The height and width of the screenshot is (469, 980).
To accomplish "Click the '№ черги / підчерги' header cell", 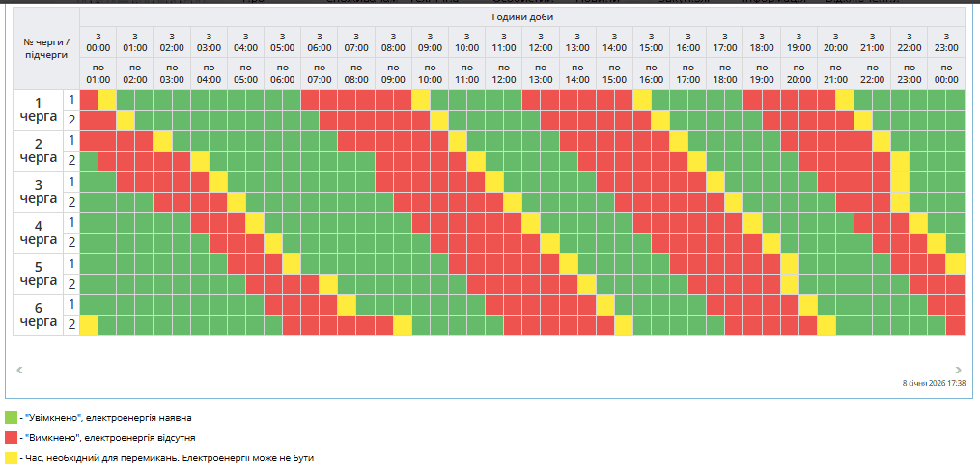I will coord(46,48).
